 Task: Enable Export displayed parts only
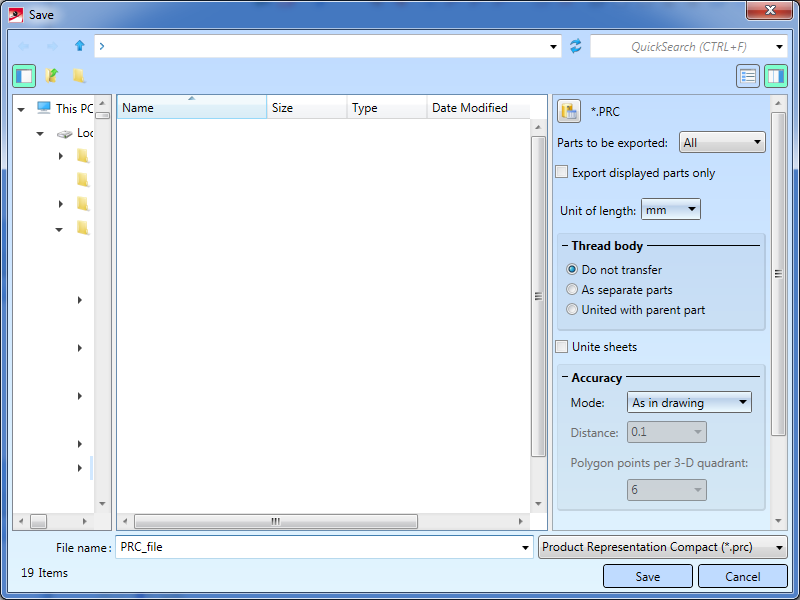(562, 172)
